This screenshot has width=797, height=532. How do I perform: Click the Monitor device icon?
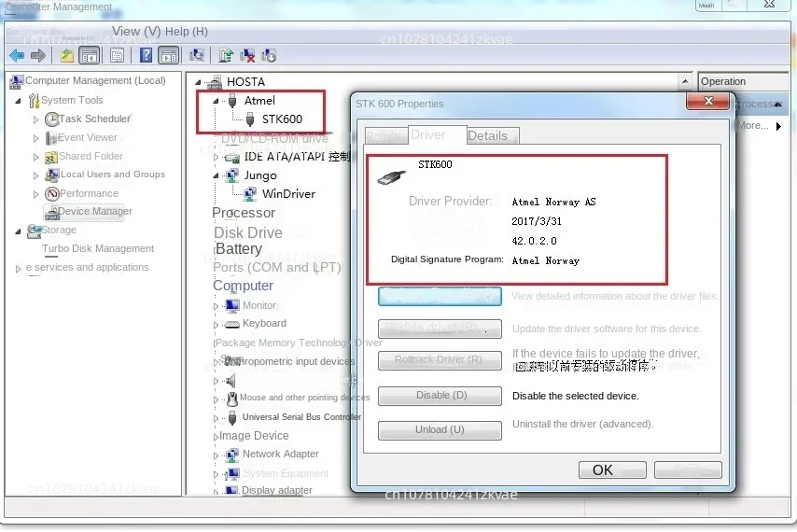pos(232,305)
